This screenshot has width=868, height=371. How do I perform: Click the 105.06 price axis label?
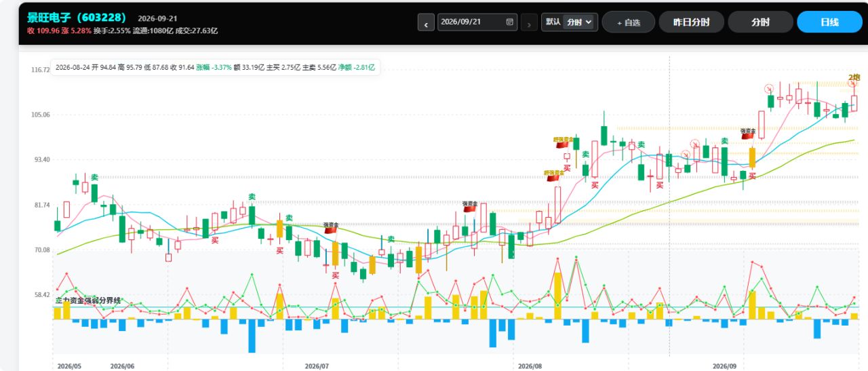[41, 115]
